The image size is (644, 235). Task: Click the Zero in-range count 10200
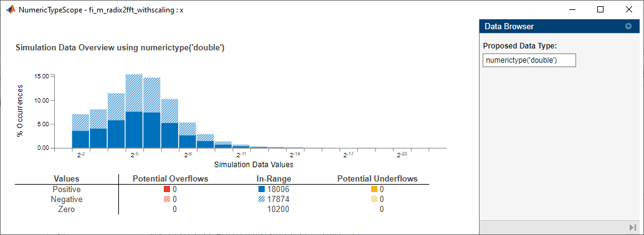(x=278, y=209)
